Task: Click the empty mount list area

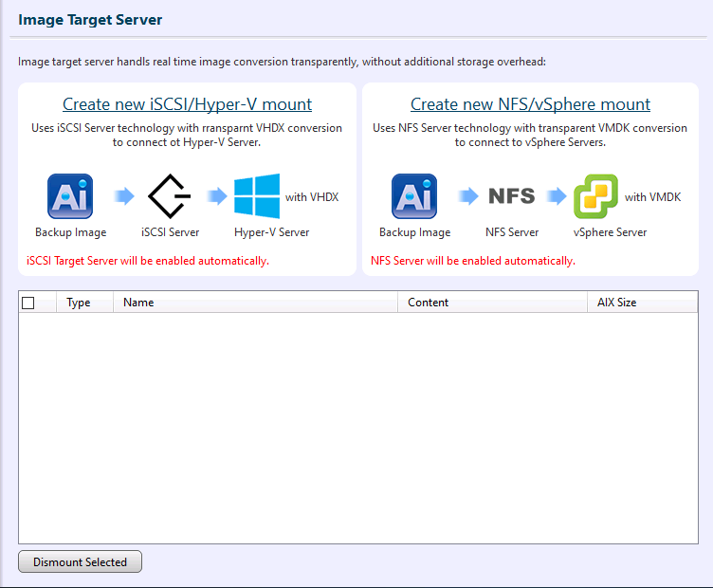Action: 357,427
